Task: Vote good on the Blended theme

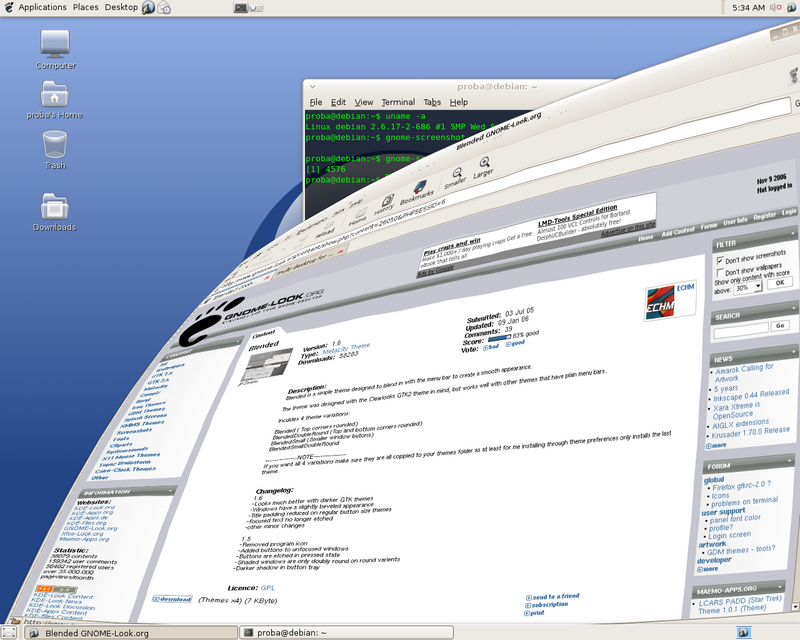Action: point(515,344)
